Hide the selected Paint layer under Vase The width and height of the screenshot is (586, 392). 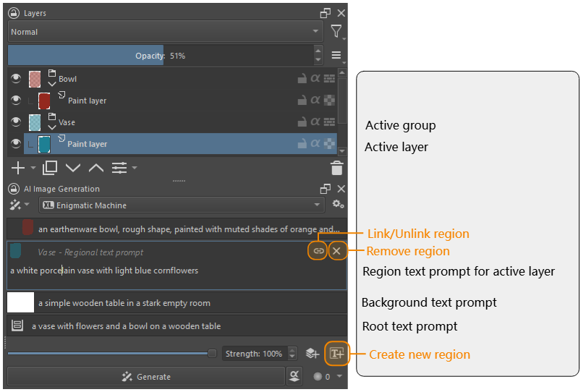(x=16, y=143)
